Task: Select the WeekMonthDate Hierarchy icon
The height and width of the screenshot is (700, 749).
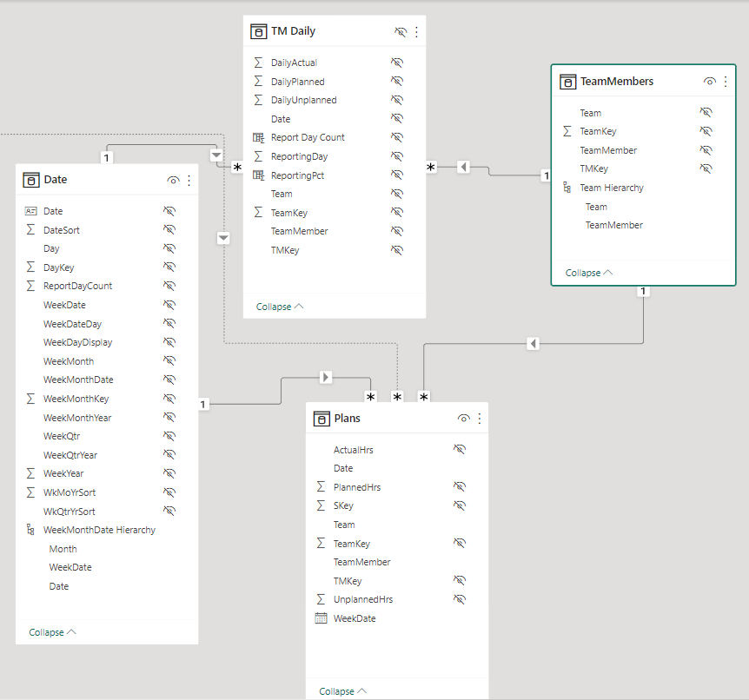Action: pyautogui.click(x=30, y=530)
